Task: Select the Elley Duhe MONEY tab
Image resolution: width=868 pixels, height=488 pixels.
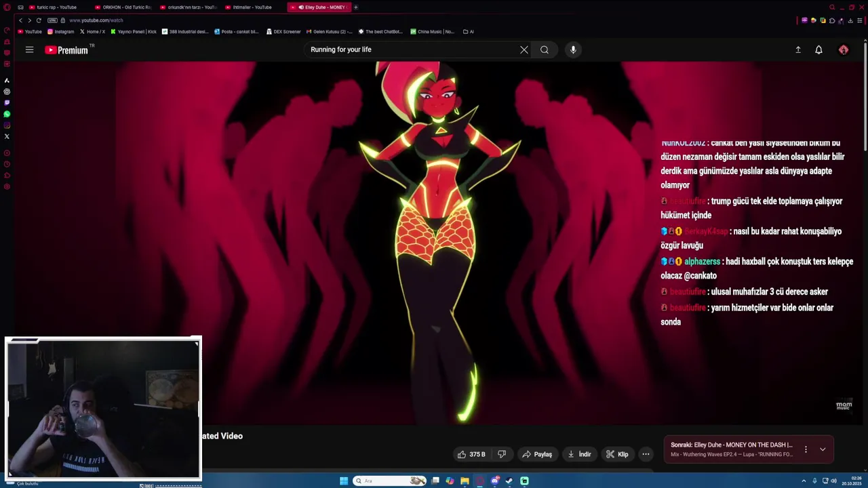Action: pyautogui.click(x=319, y=7)
